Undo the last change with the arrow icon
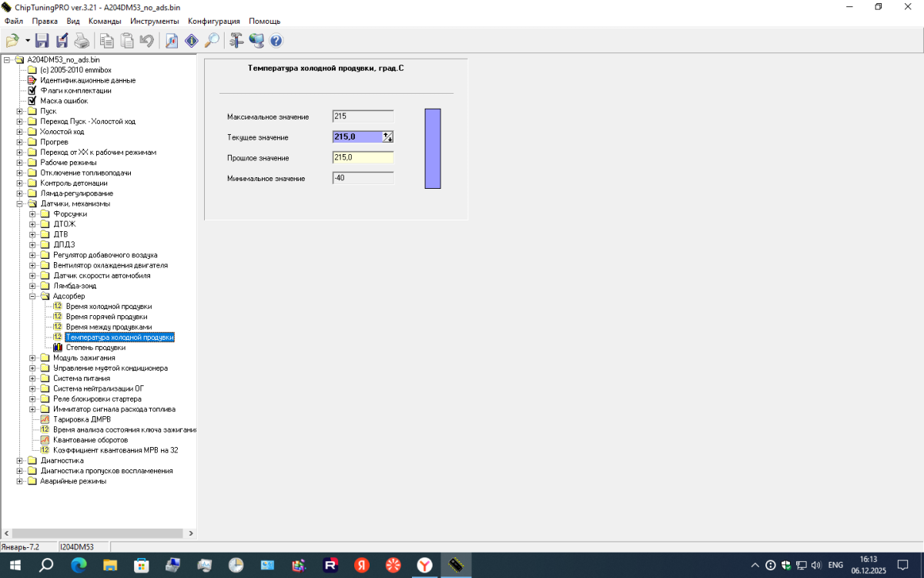This screenshot has height=578, width=924. 146,40
